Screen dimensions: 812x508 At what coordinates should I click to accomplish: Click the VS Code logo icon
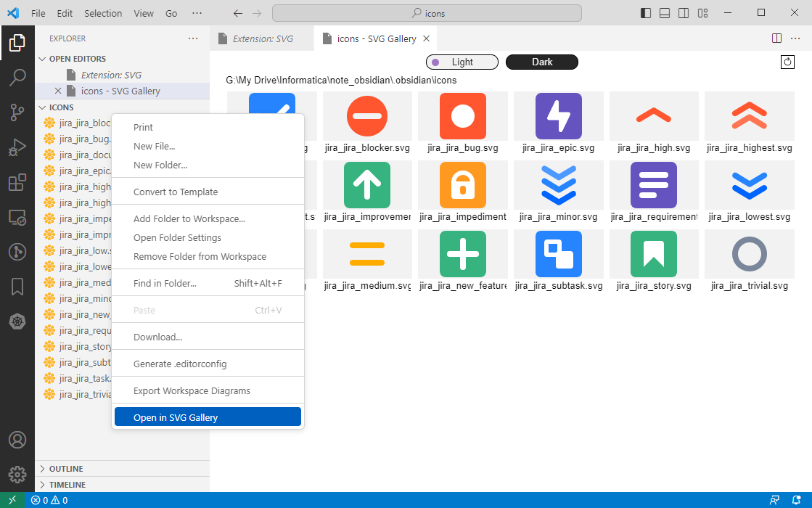click(13, 13)
